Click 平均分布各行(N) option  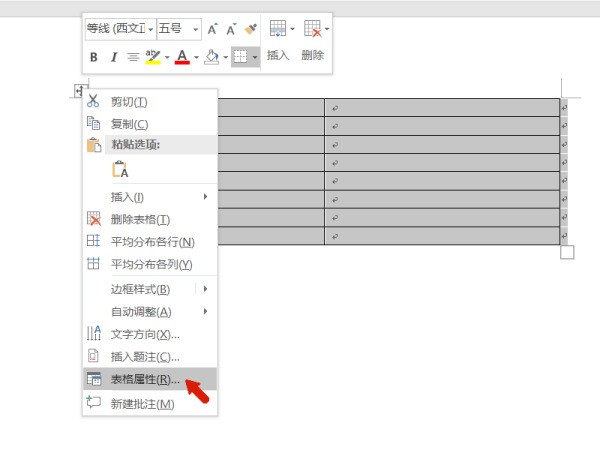pos(152,241)
